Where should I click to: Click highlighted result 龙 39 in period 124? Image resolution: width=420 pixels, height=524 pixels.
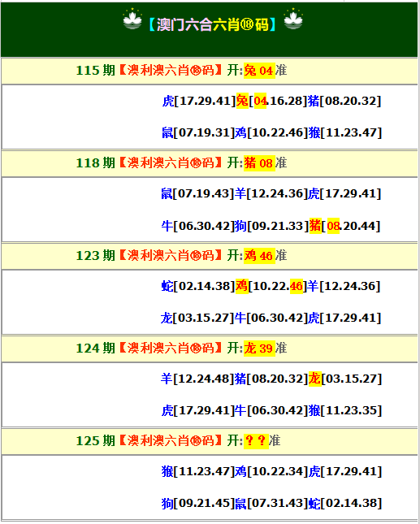pos(259,349)
